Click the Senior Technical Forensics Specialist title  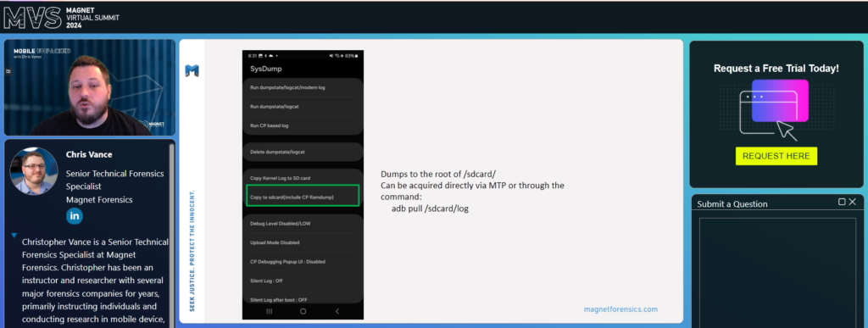coord(114,180)
